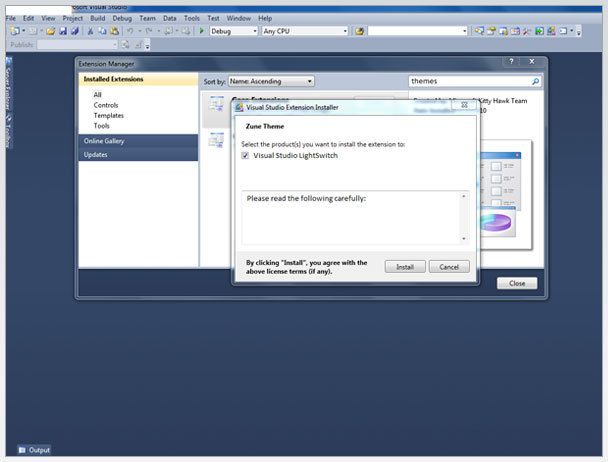
Task: Click the Redo arrow icon
Action: 149,31
